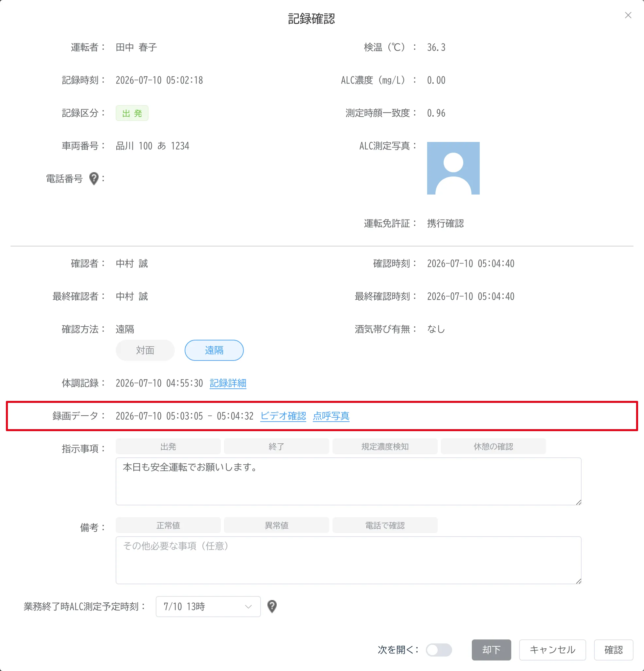Click the help icon next to ALC測定予定時刻 dropdown

click(x=272, y=606)
